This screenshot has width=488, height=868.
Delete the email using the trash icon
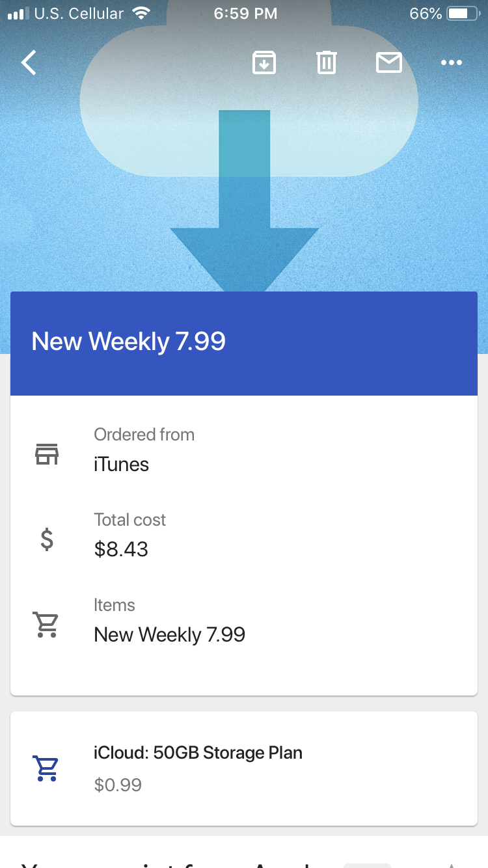(327, 63)
